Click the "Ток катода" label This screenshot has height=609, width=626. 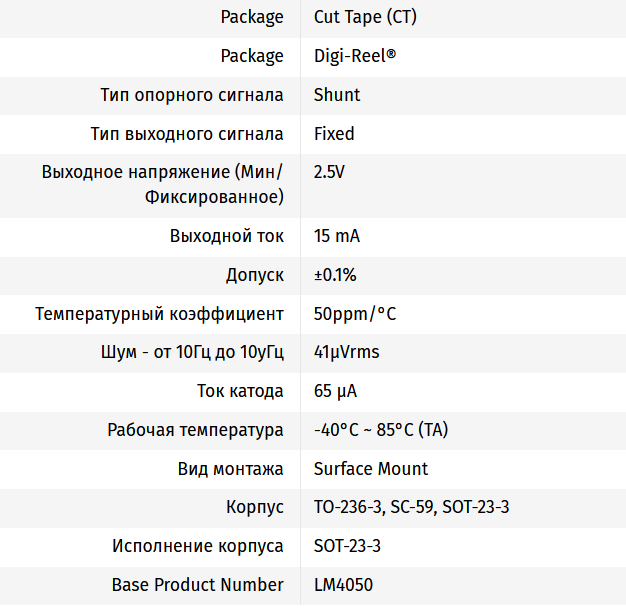tap(241, 391)
